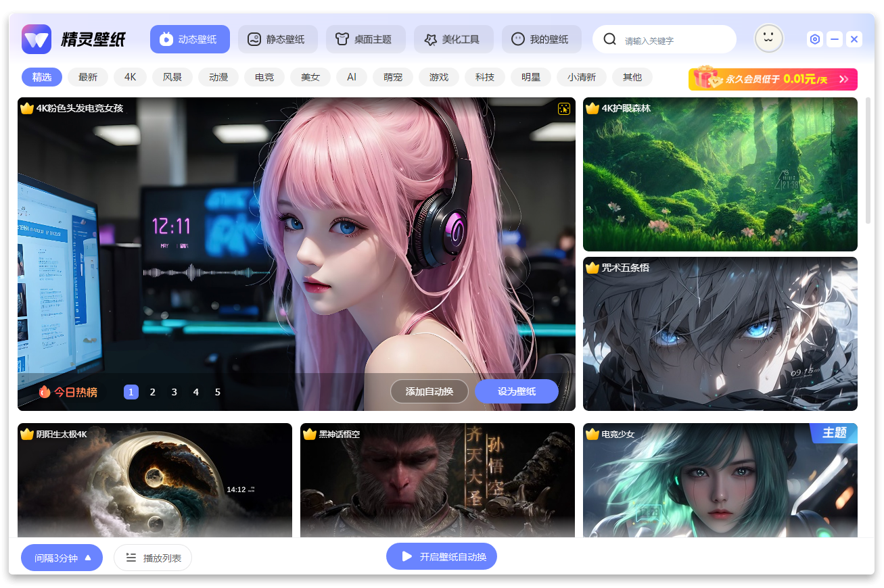Go to hot list page 4
This screenshot has width=884, height=588.
[x=196, y=392]
